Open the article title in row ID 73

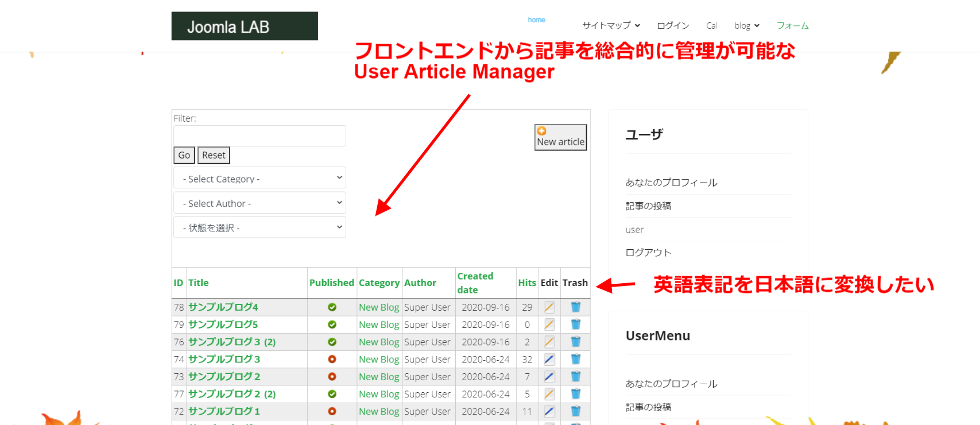pos(224,377)
